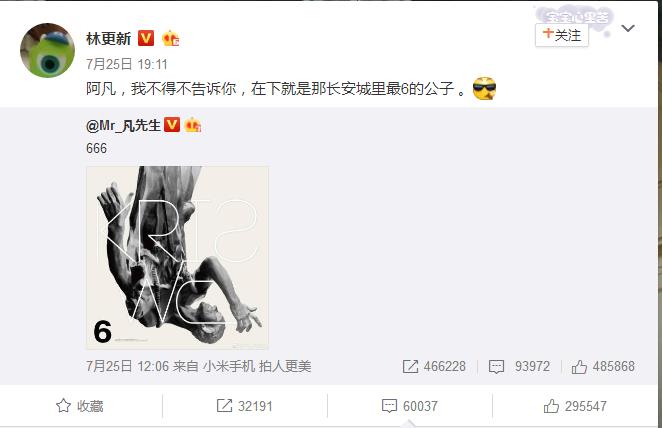Click the crown membership icon beside 林更新
Viewport: 662px width, 428px height.
(170, 38)
